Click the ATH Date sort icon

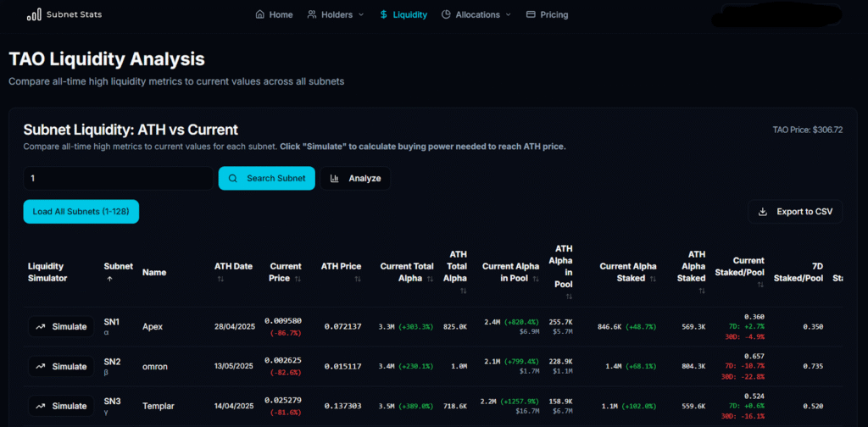click(220, 278)
